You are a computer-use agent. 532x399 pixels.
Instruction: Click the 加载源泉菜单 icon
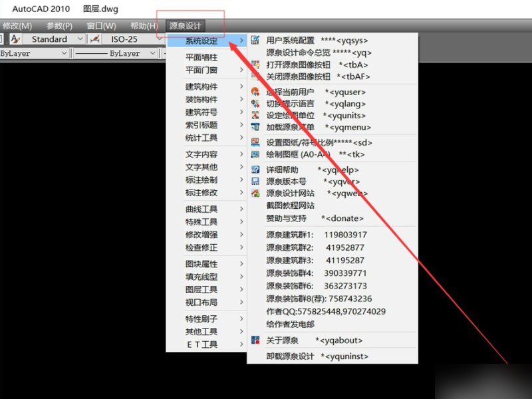(255, 127)
